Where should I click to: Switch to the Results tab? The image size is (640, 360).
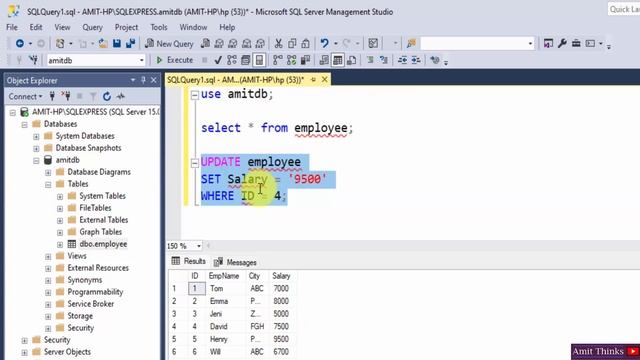pos(189,261)
